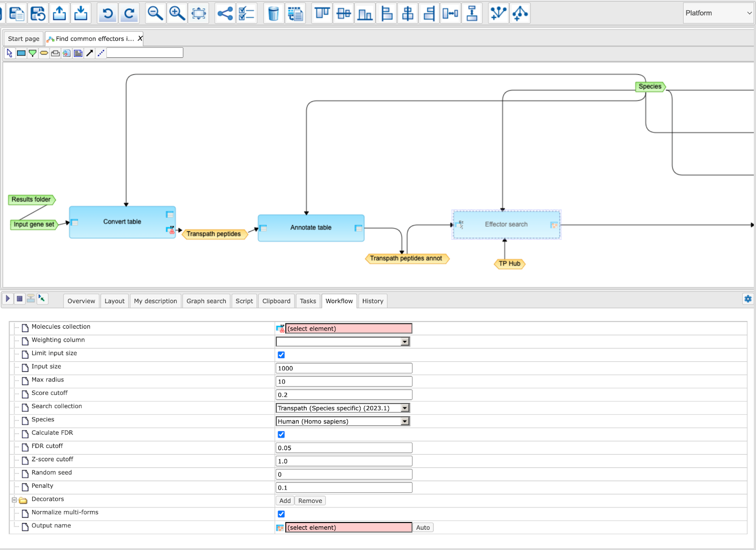Image resolution: width=756 pixels, height=550 pixels.
Task: Stop the workflow with the stop button
Action: click(x=19, y=298)
